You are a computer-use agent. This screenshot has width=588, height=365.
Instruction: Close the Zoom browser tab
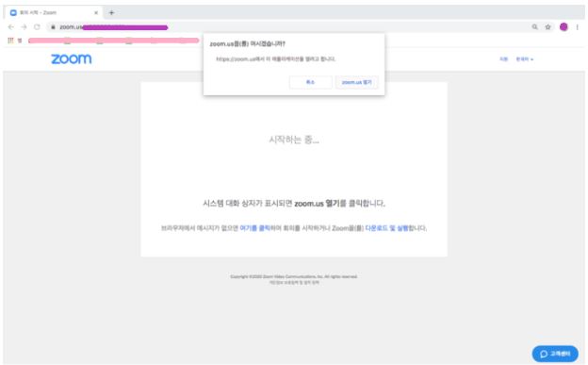point(96,13)
